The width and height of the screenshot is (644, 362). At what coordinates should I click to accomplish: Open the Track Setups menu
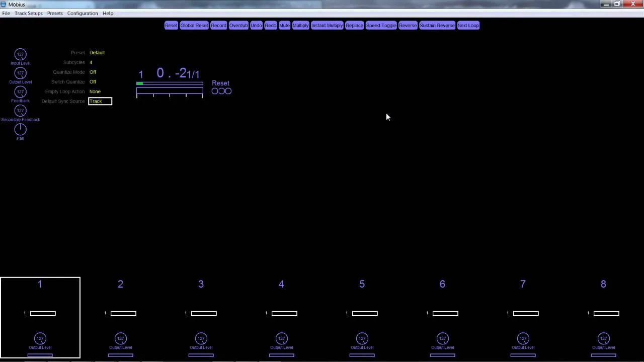(x=29, y=13)
